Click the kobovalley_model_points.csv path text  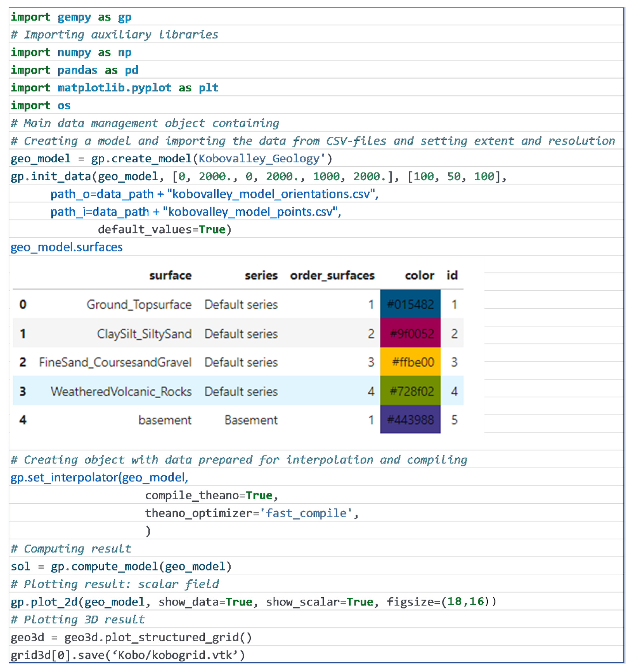(250, 212)
